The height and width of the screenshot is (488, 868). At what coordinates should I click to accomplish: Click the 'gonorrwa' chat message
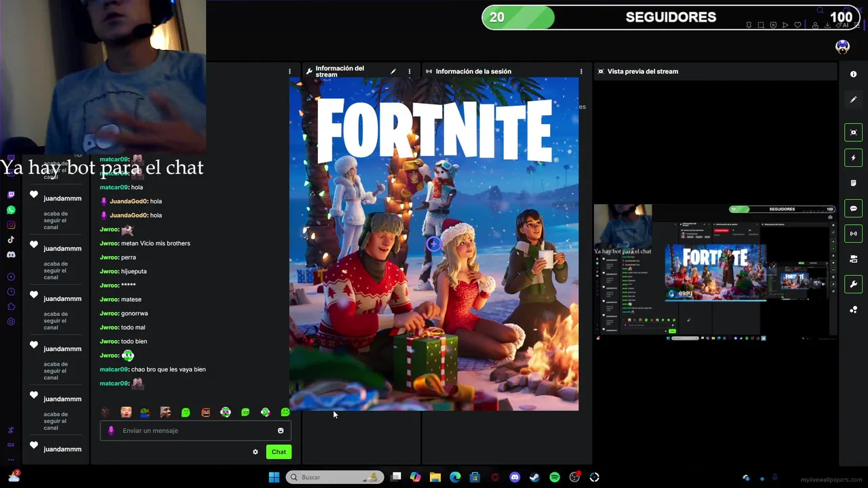[124, 313]
